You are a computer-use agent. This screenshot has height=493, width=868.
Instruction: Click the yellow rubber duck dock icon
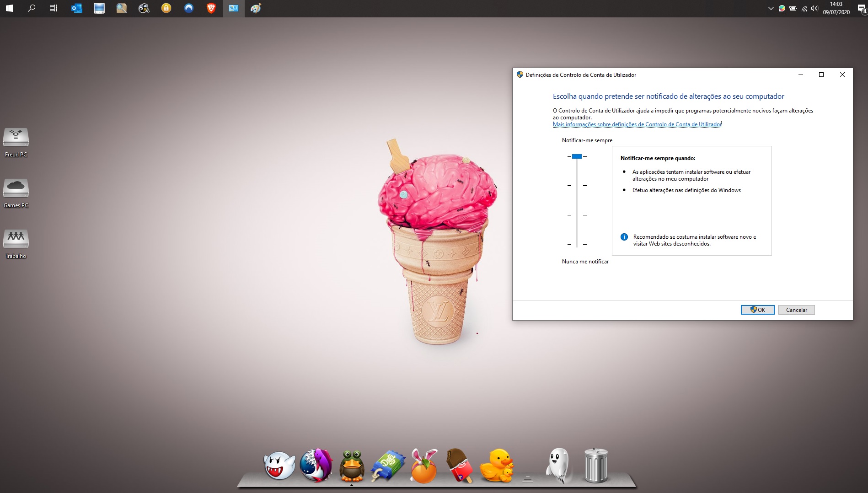click(497, 466)
